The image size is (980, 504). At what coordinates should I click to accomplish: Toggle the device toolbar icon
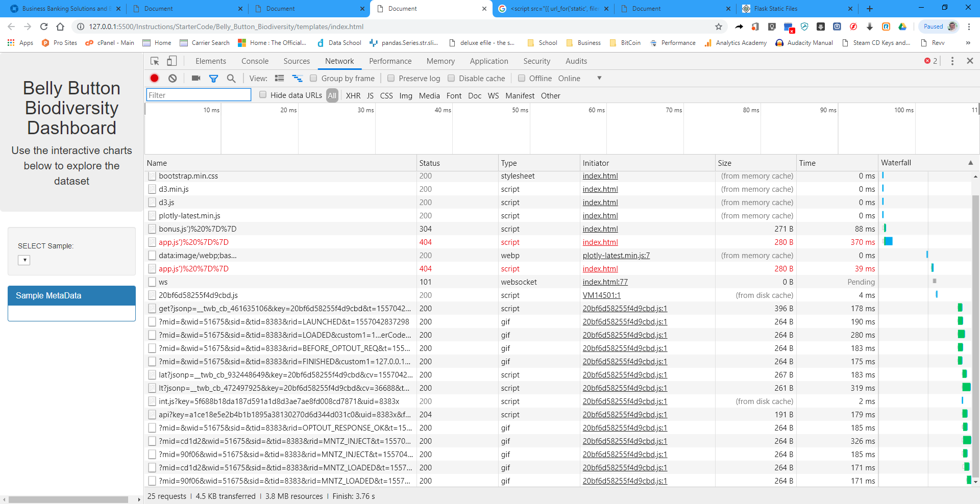[x=172, y=61]
